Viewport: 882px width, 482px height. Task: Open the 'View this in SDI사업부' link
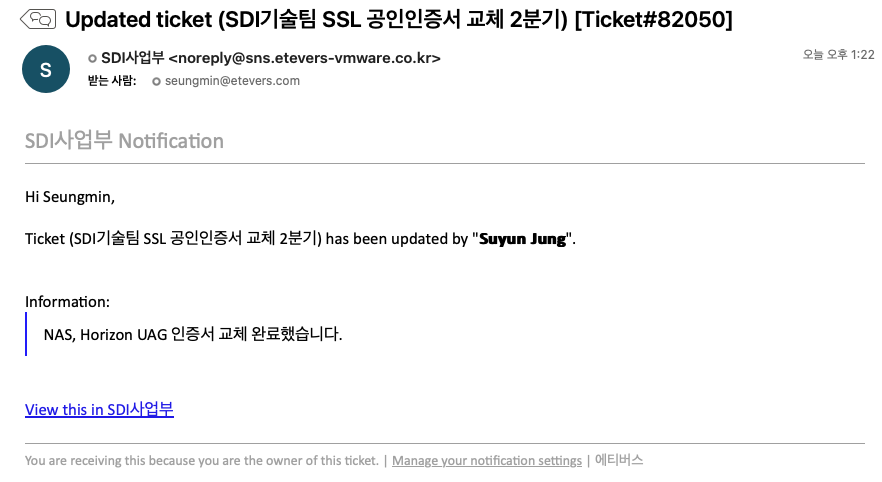click(x=100, y=409)
